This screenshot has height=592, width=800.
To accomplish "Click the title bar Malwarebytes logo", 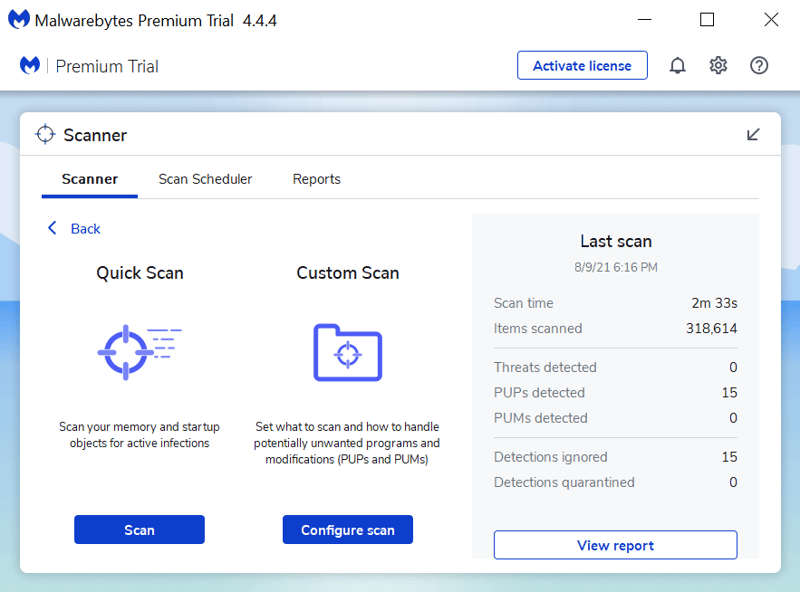I will coord(19,20).
